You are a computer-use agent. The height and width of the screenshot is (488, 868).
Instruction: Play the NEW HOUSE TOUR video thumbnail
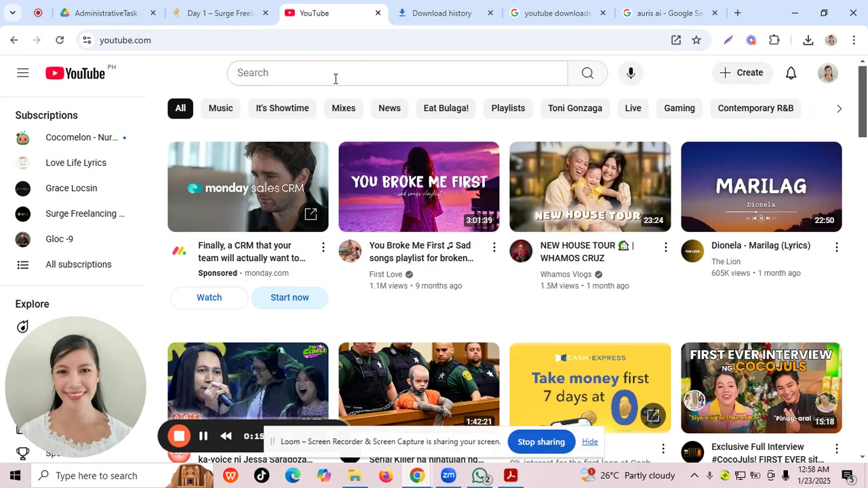pyautogui.click(x=590, y=186)
